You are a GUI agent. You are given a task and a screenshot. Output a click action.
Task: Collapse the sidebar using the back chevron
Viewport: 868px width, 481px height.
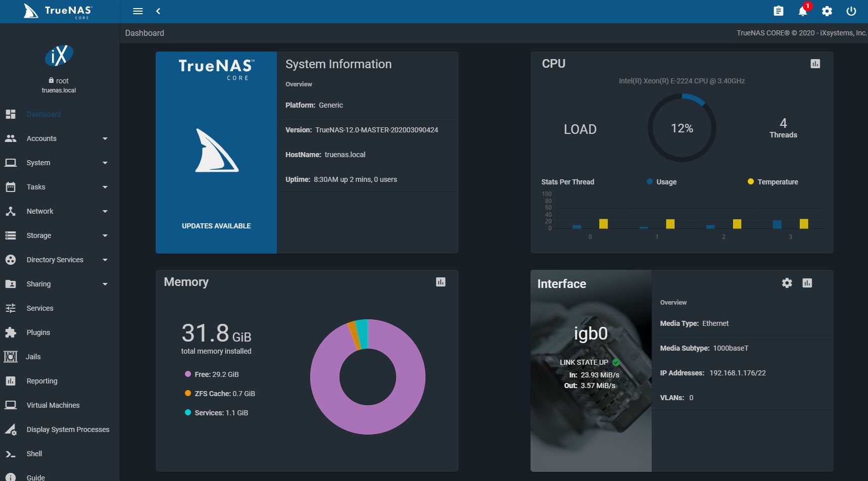tap(158, 11)
